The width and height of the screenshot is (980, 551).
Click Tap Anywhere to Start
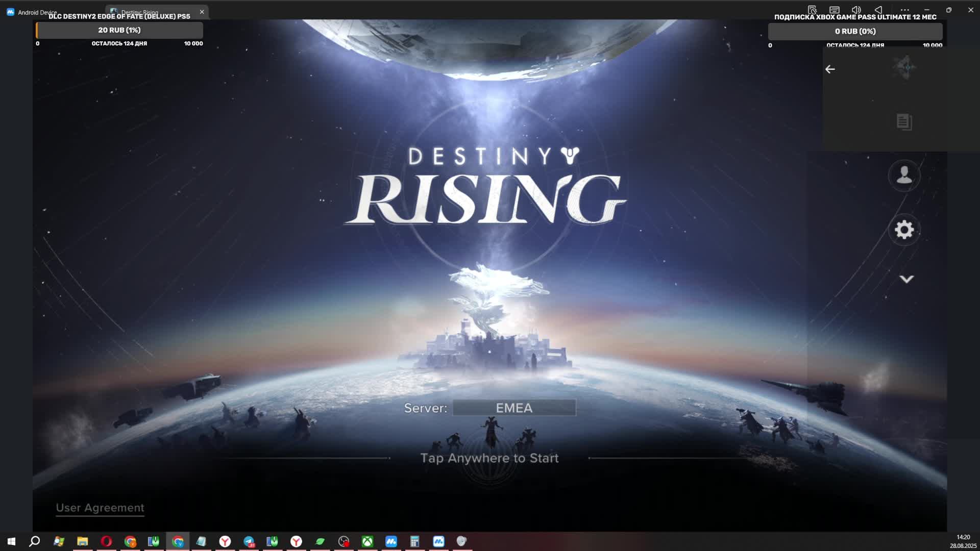pos(488,458)
